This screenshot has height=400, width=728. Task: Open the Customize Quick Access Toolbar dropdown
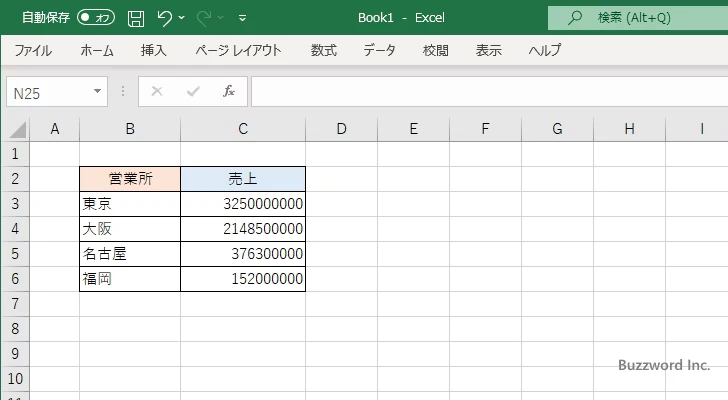(242, 18)
